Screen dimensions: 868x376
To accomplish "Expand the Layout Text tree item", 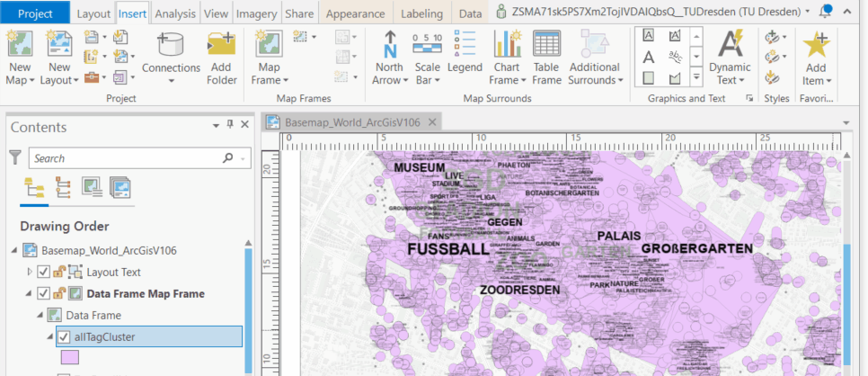I will (x=31, y=273).
